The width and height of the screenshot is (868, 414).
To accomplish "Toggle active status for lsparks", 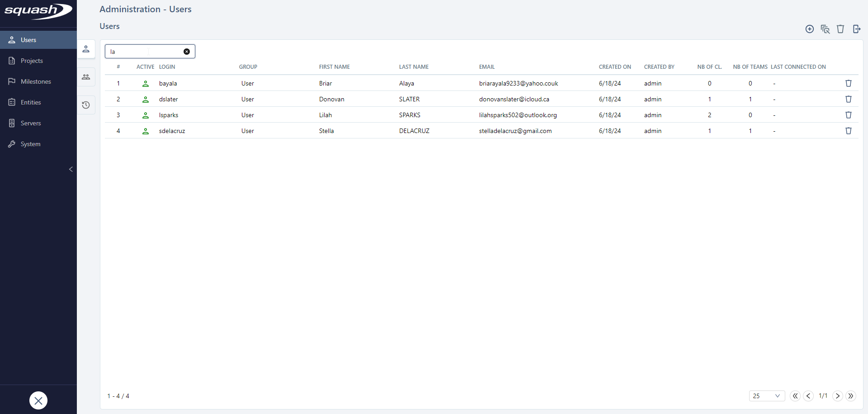I will (x=146, y=115).
